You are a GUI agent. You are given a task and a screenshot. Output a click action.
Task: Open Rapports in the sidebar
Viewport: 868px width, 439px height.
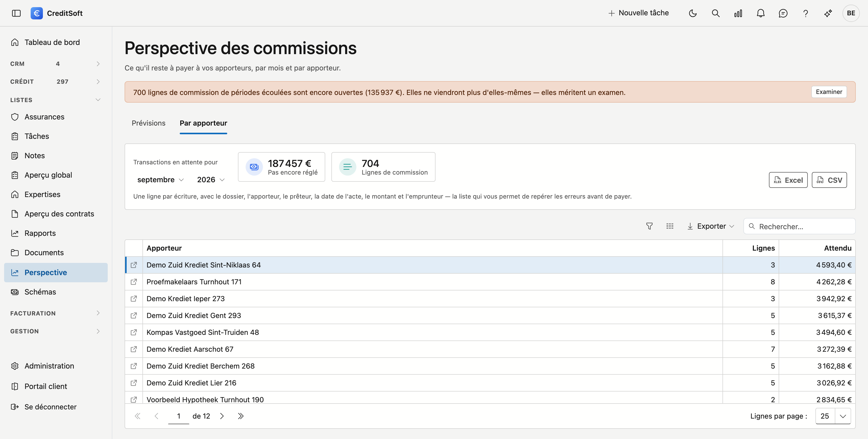point(56,233)
